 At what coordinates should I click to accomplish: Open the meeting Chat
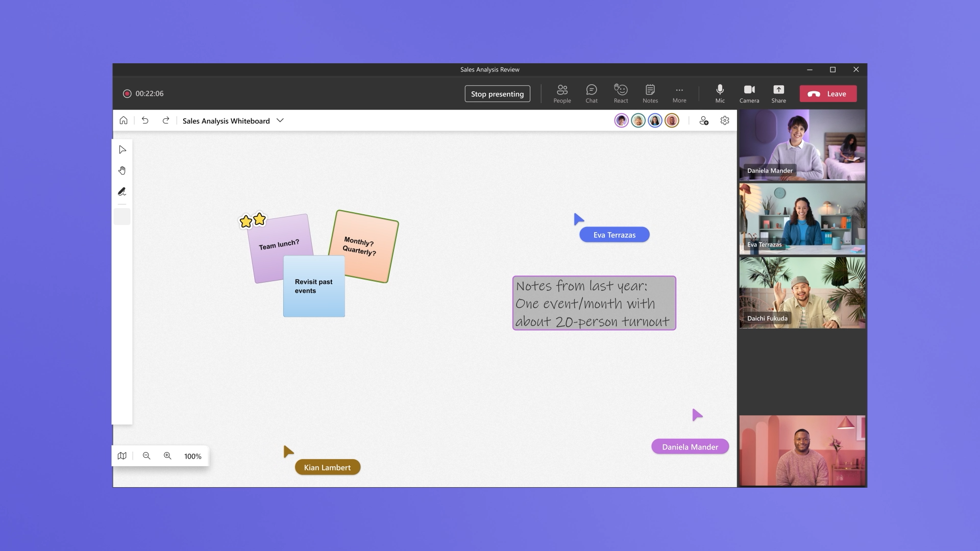(x=592, y=94)
